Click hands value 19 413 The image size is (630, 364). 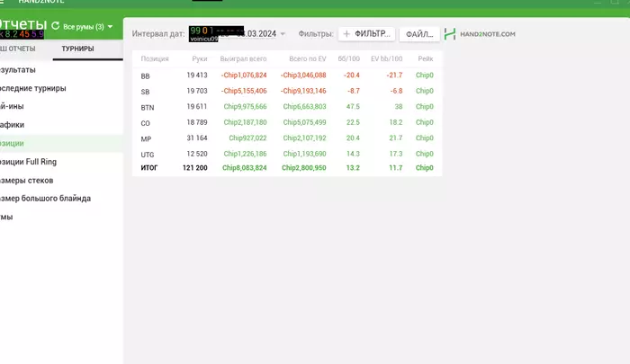point(197,75)
